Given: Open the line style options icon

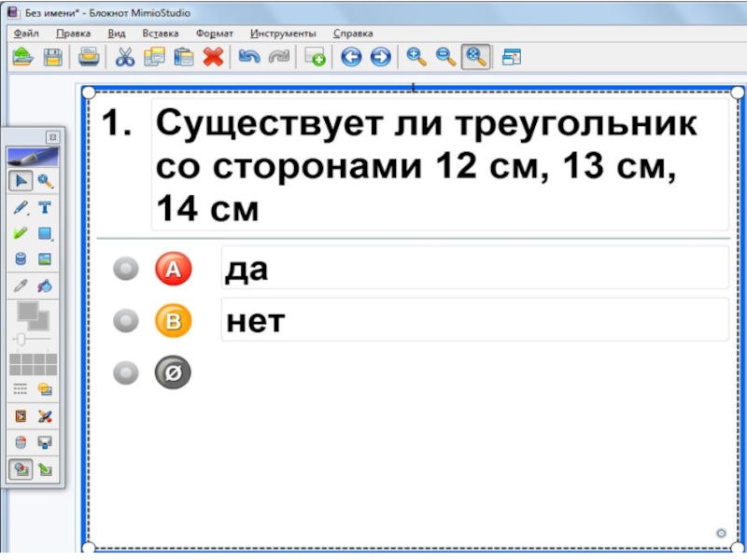Looking at the screenshot, I should 21,390.
